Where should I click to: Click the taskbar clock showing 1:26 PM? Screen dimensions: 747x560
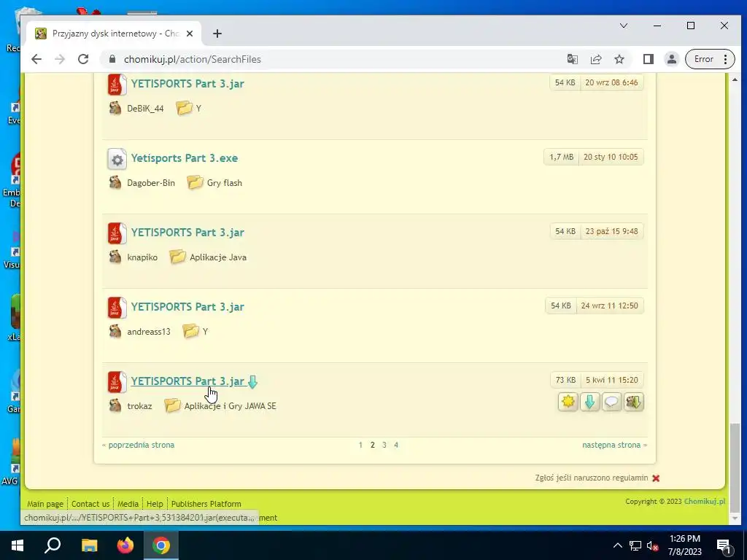[x=684, y=545]
